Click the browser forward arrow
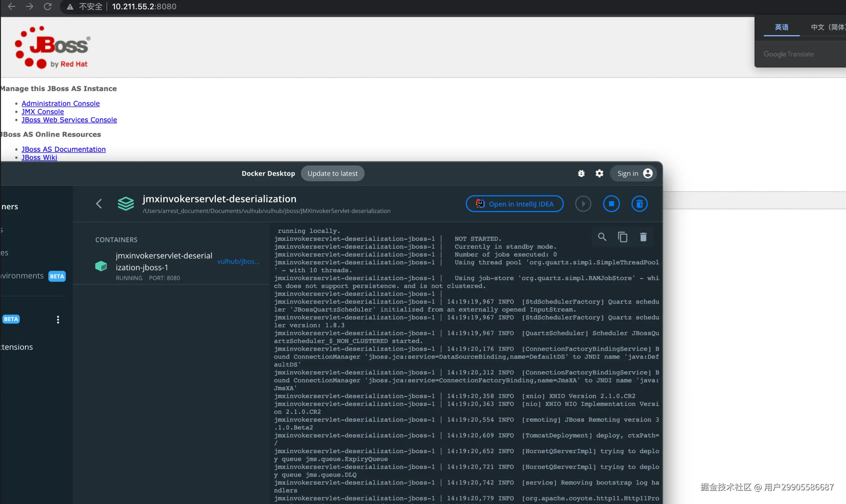This screenshot has width=846, height=504. point(29,6)
